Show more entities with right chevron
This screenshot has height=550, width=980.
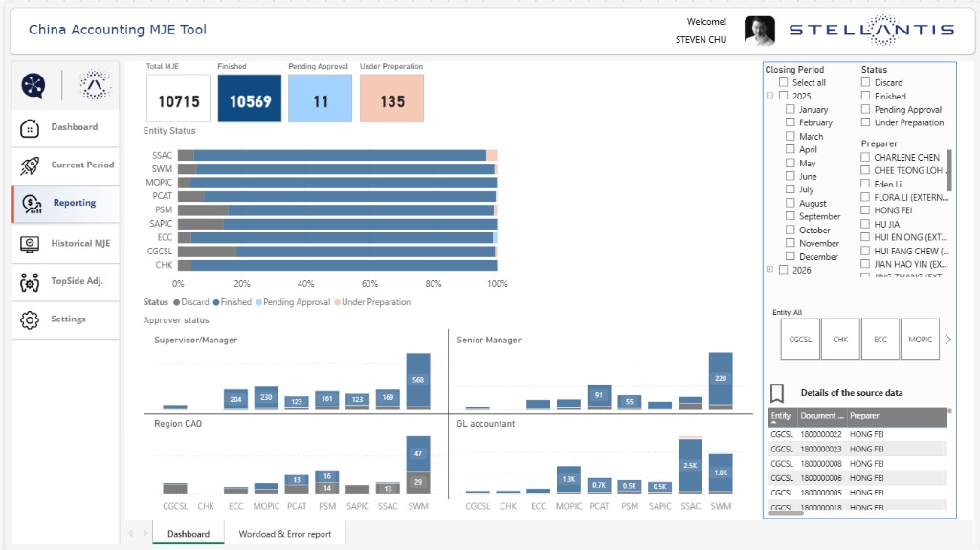pos(948,340)
